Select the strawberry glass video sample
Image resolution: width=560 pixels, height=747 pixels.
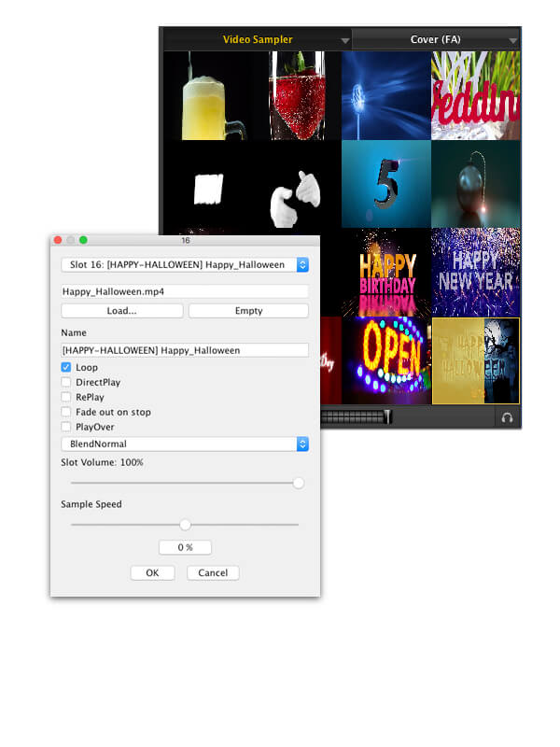[x=297, y=96]
